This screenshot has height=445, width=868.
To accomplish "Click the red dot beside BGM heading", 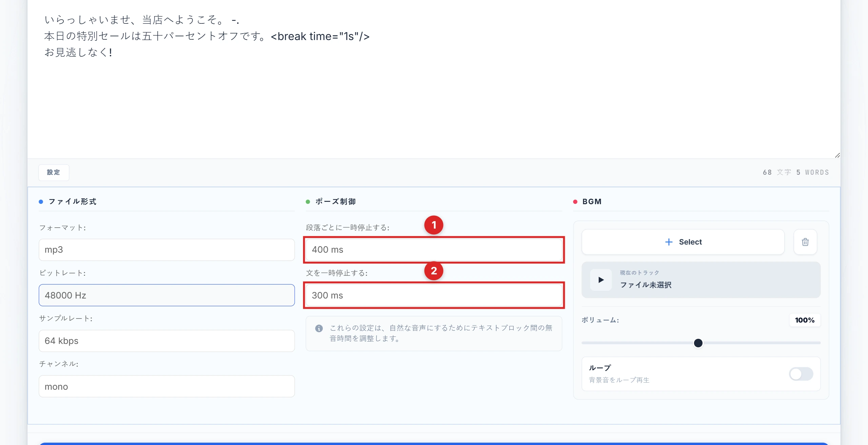I will point(575,201).
